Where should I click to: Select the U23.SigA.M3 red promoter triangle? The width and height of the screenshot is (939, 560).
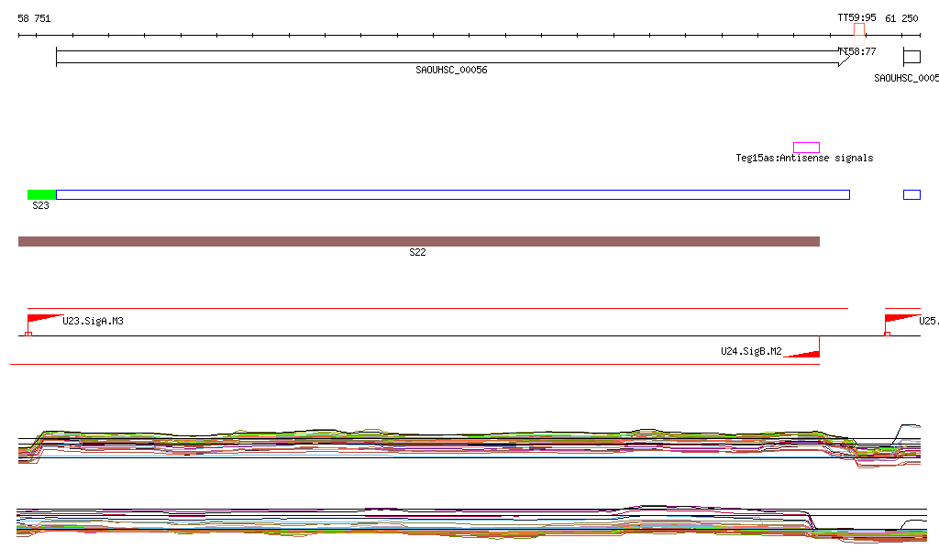click(40, 319)
